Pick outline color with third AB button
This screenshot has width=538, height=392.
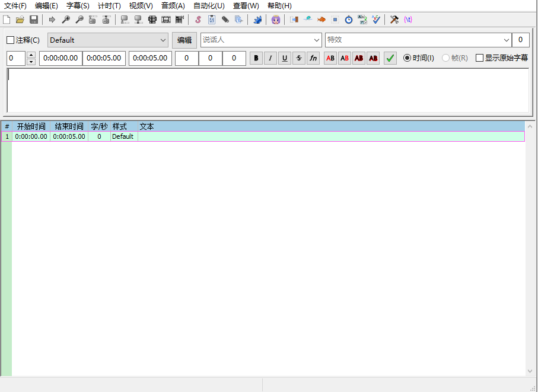359,58
